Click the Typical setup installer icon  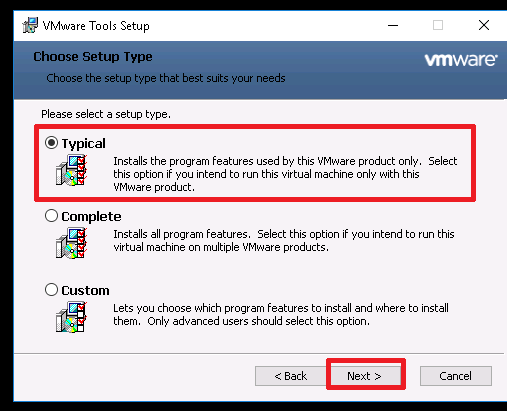coord(71,170)
